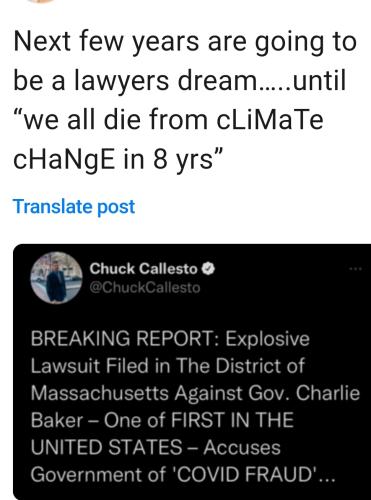Click the words Next few years
This screenshot has width=371, height=500.
coord(106,42)
